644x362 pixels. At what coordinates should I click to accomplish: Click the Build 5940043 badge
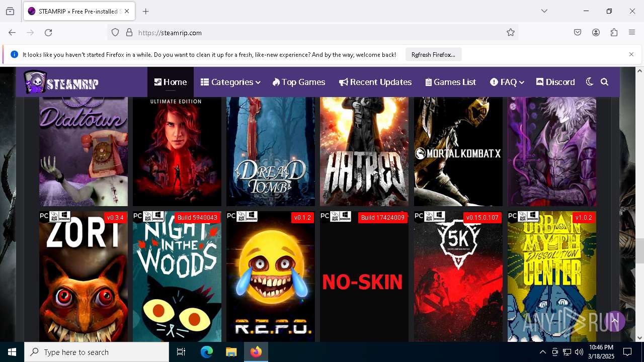tap(197, 218)
